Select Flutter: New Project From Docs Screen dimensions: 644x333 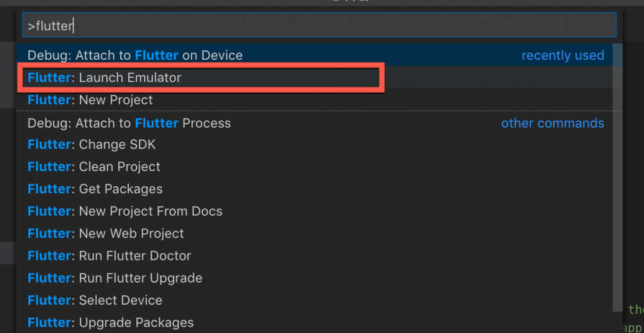click(x=125, y=212)
